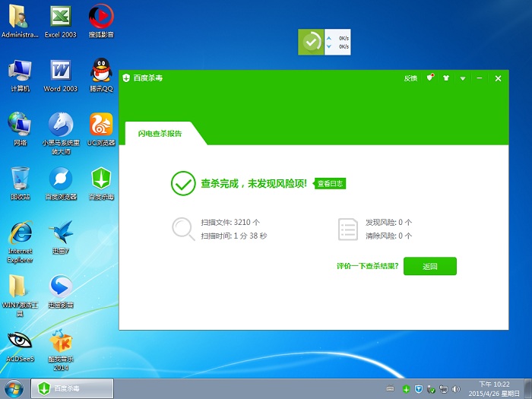Select the 回收站 recycle bin icon
The height and width of the screenshot is (399, 532).
tap(20, 182)
